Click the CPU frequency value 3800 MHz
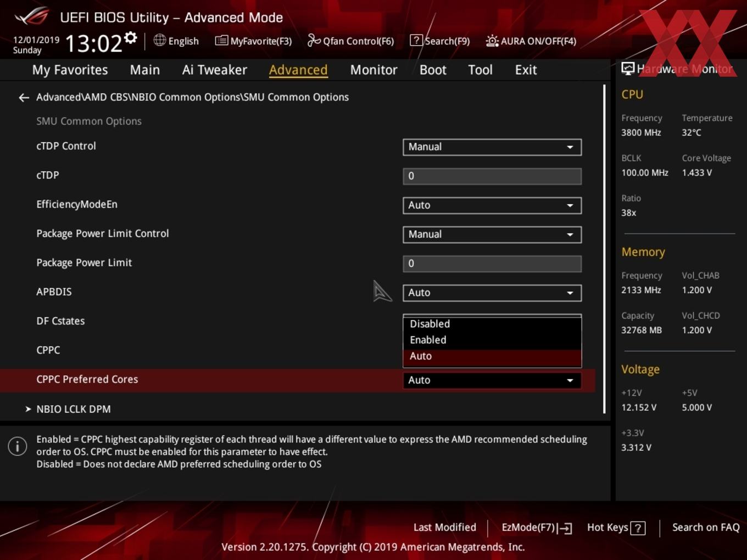Screen dimensions: 747x560 click(x=641, y=133)
